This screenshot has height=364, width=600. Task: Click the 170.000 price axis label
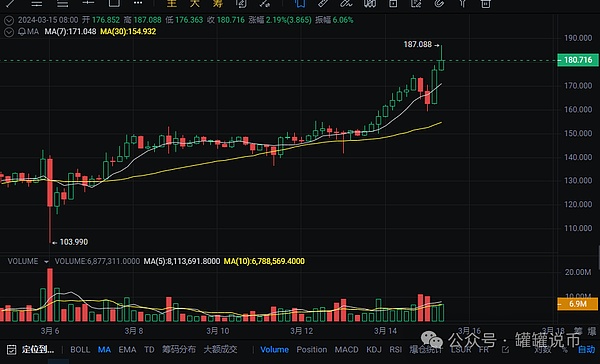[578, 86]
